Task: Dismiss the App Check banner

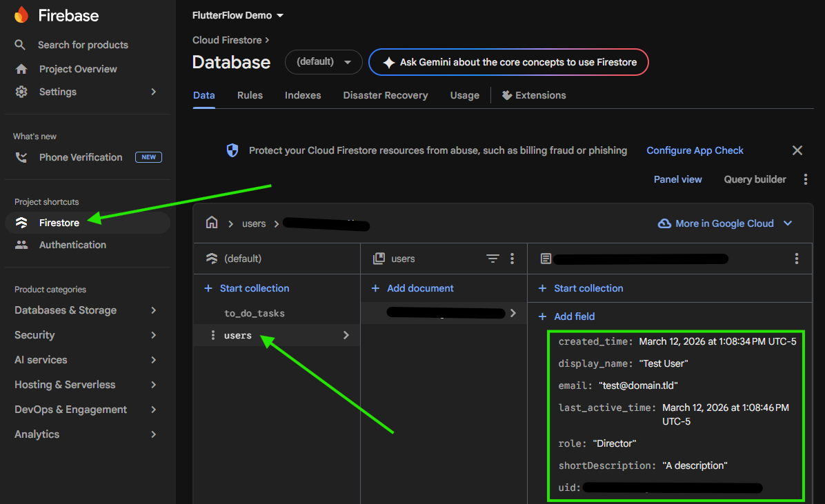Action: pos(797,150)
